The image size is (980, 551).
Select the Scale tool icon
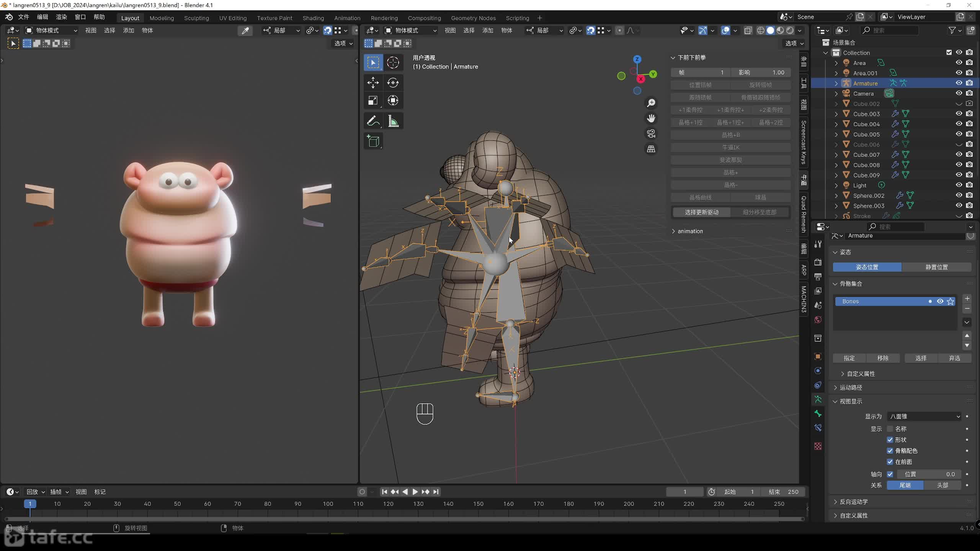click(x=373, y=101)
